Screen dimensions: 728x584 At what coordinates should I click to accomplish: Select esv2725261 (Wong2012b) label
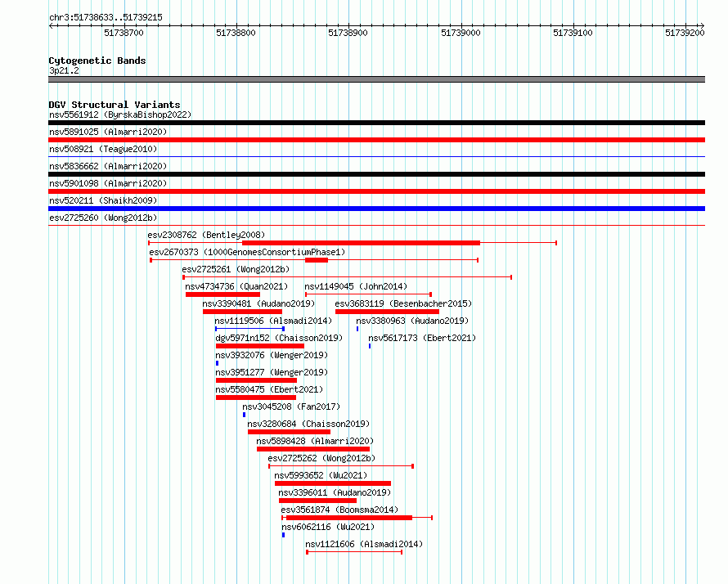click(236, 269)
